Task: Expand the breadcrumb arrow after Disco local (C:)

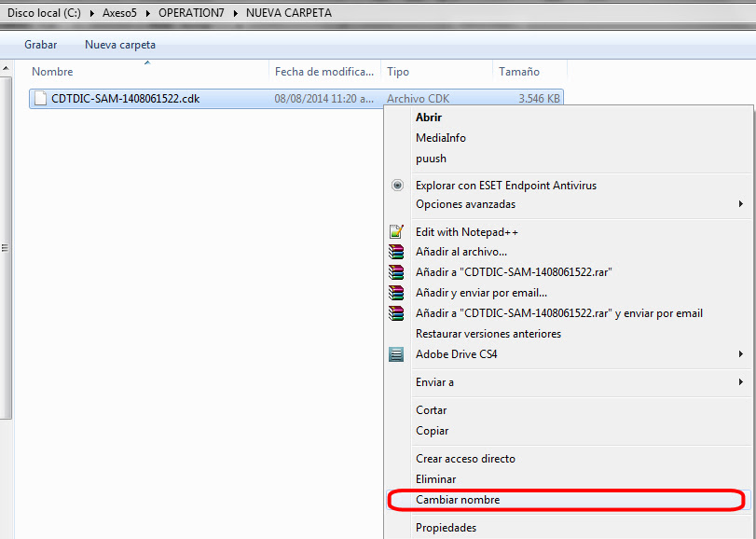Action: coord(92,13)
